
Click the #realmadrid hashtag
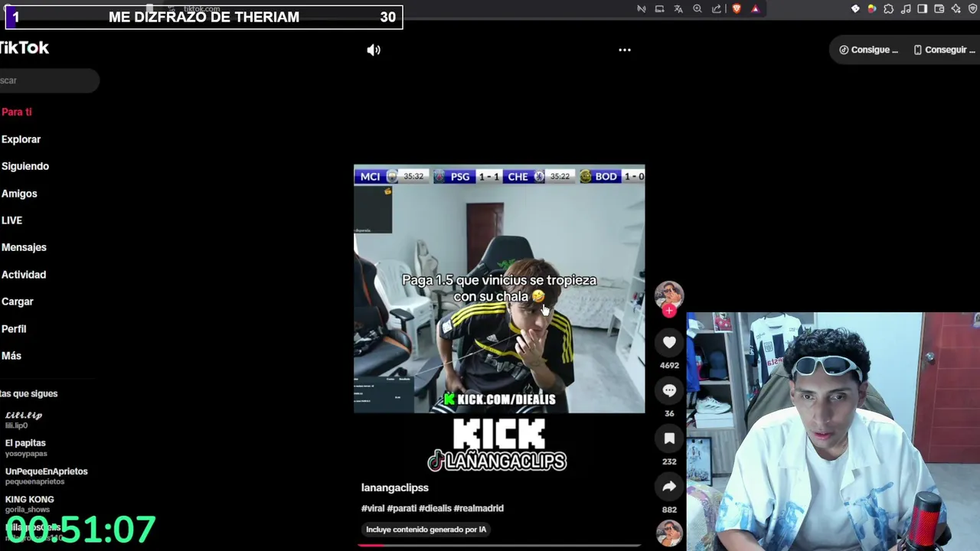(479, 508)
